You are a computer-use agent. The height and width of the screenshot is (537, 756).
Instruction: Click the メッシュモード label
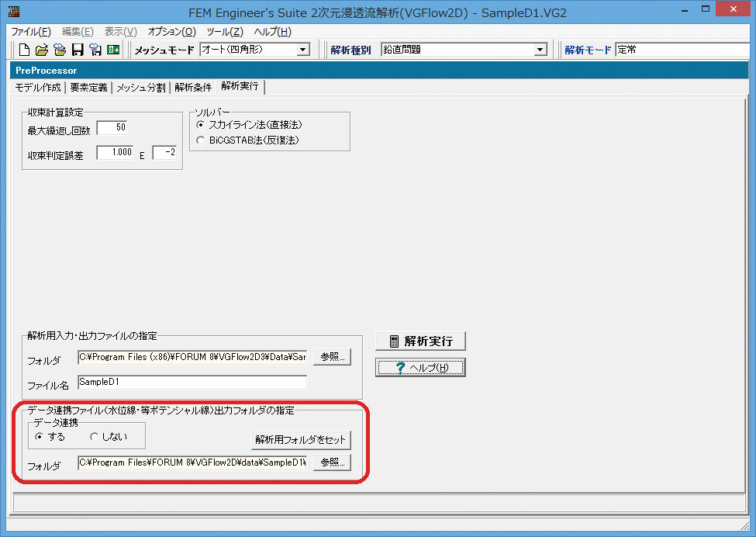click(164, 50)
